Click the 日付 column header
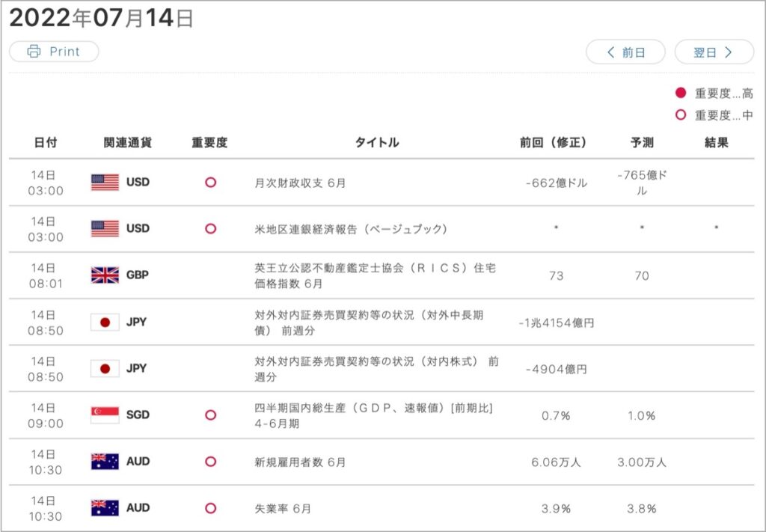Screen dimensions: 766x532 46,142
